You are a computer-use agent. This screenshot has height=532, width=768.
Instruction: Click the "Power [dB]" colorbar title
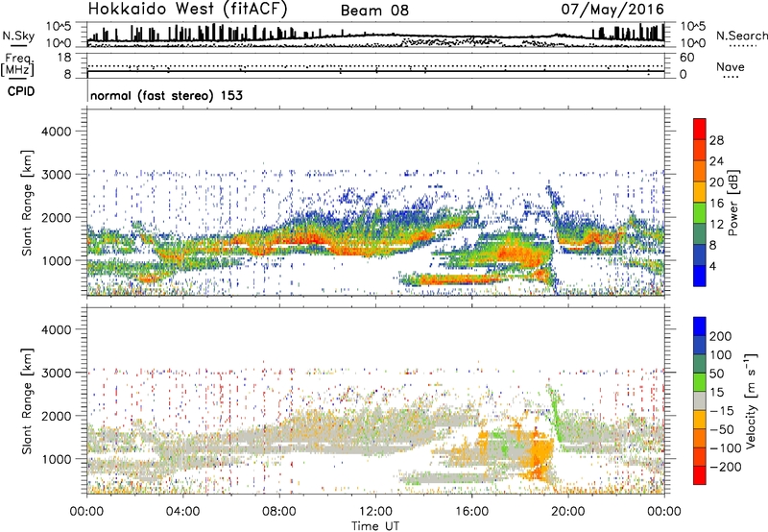tap(732, 203)
